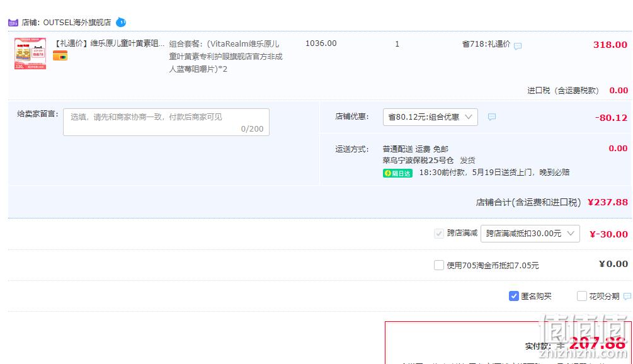Click the item price 318.00
Viewport: 633px width, 364px height.
coord(610,45)
